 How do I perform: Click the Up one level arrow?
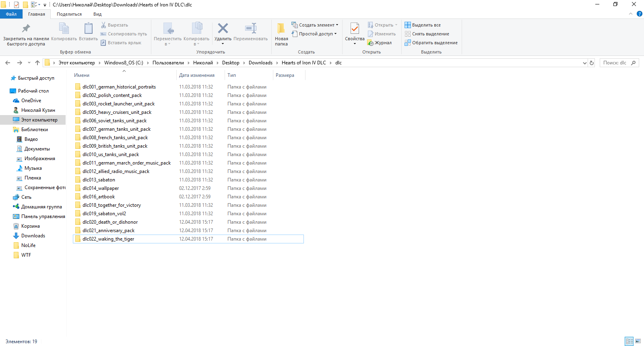click(37, 63)
